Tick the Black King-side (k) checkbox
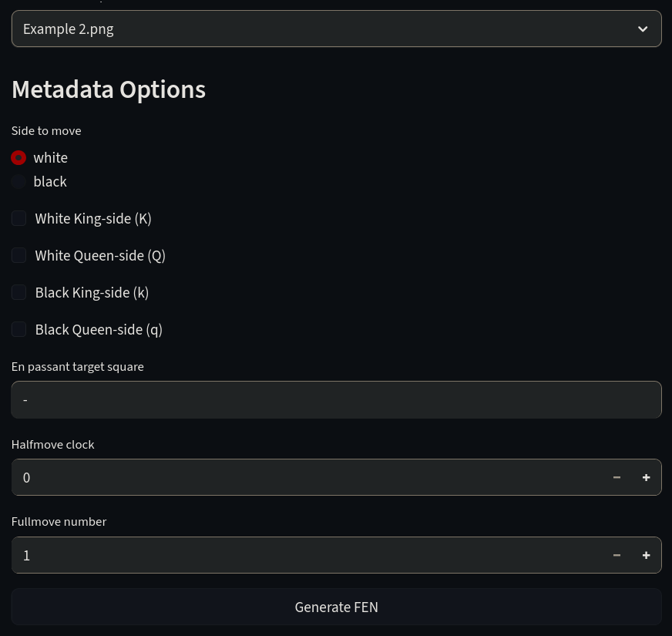This screenshot has height=636, width=672. 18,292
